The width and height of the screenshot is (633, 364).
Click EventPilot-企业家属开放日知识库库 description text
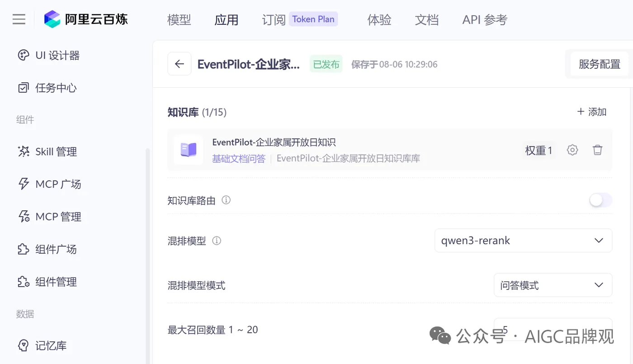(348, 159)
